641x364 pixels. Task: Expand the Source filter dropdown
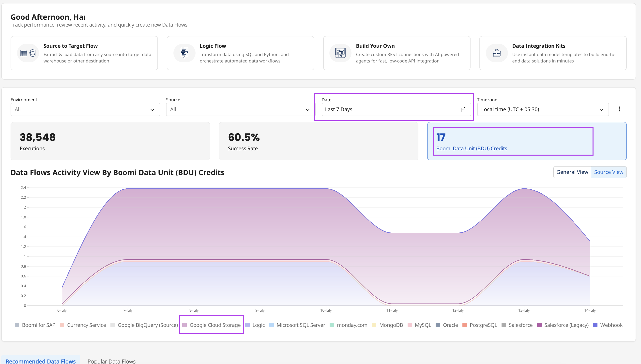241,109
